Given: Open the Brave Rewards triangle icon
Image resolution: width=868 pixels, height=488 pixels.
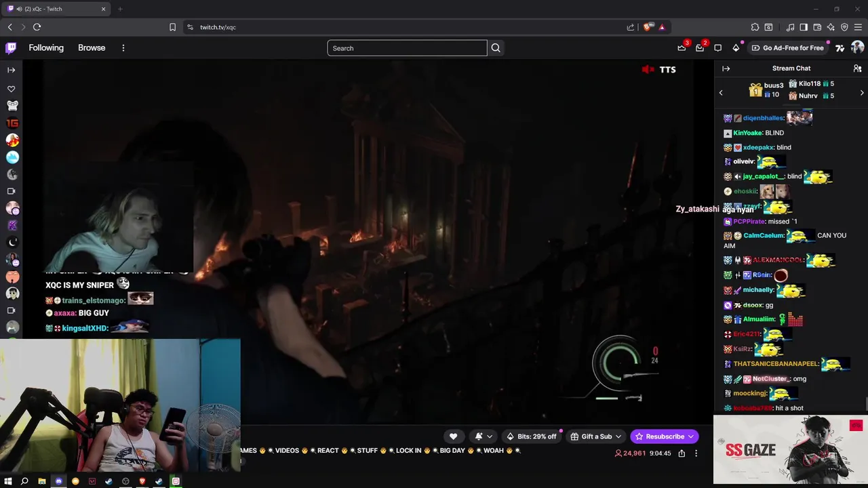Looking at the screenshot, I should (662, 27).
